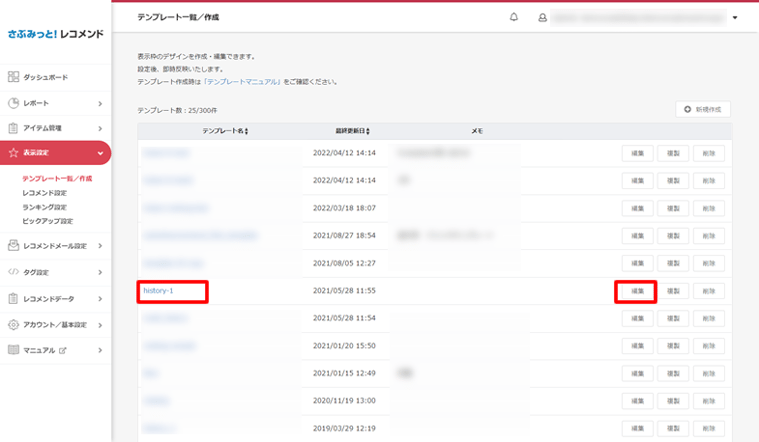This screenshot has width=759, height=442.
Task: Click the 2020/11/19 13:00 date cell
Action: [344, 400]
